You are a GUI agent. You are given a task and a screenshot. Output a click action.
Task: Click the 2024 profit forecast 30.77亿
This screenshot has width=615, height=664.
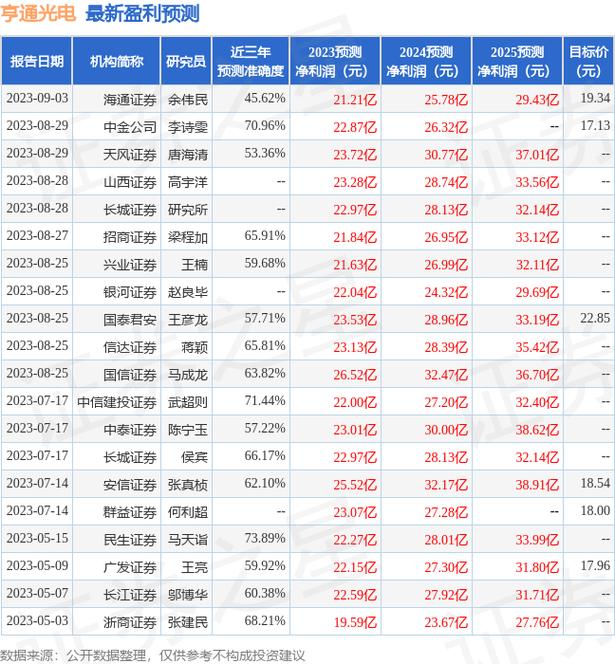click(446, 155)
